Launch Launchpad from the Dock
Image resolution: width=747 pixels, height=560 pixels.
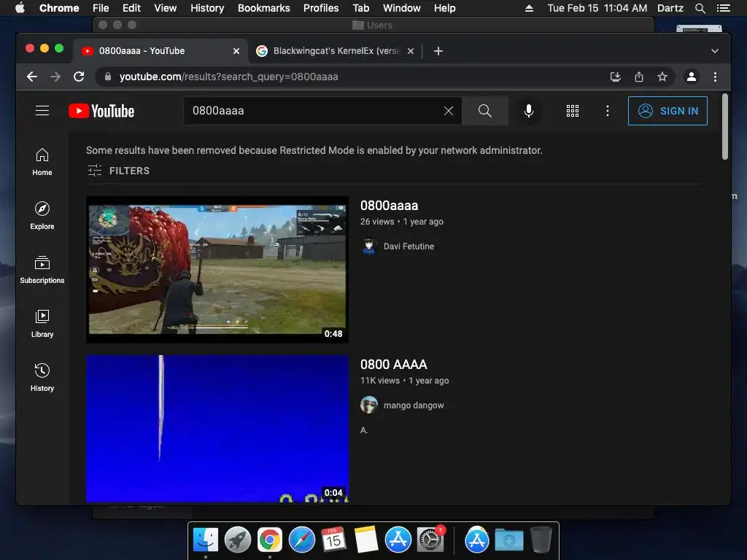pos(238,540)
